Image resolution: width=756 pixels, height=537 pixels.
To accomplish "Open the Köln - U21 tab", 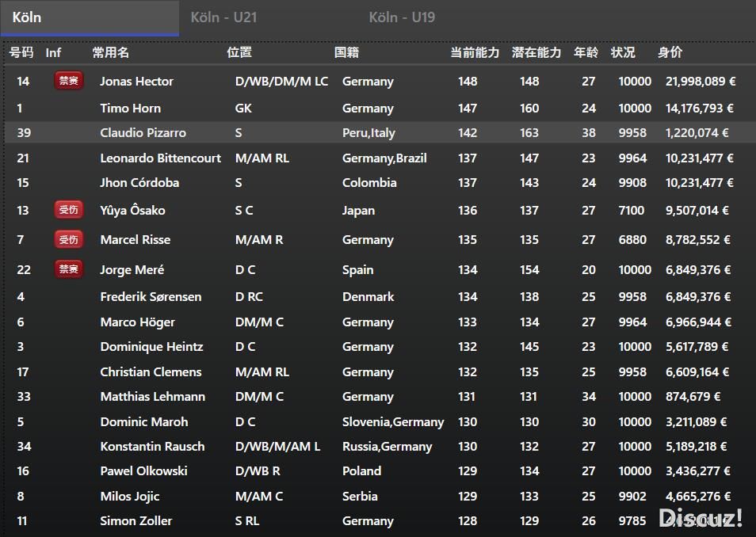I will coord(223,18).
